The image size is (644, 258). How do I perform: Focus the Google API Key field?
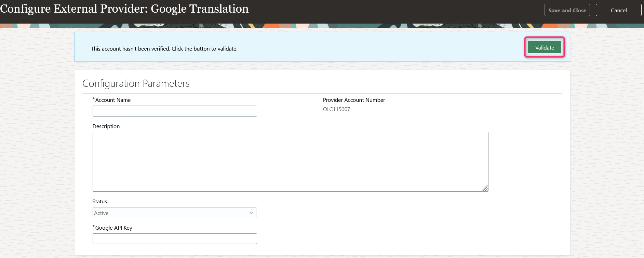(175, 239)
